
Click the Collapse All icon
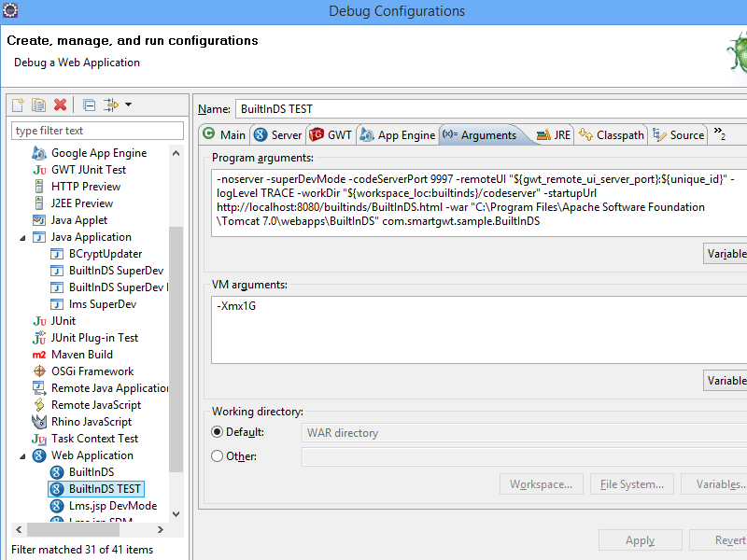pos(89,105)
